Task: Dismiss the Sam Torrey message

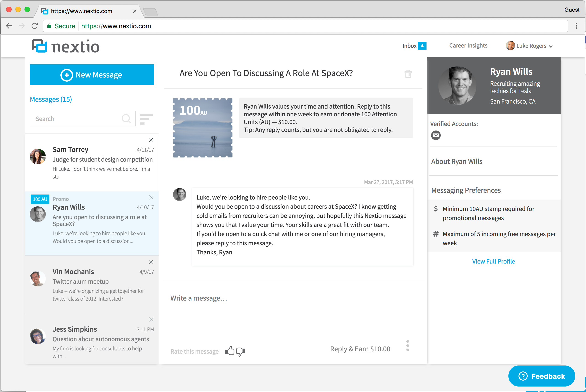Action: point(151,140)
